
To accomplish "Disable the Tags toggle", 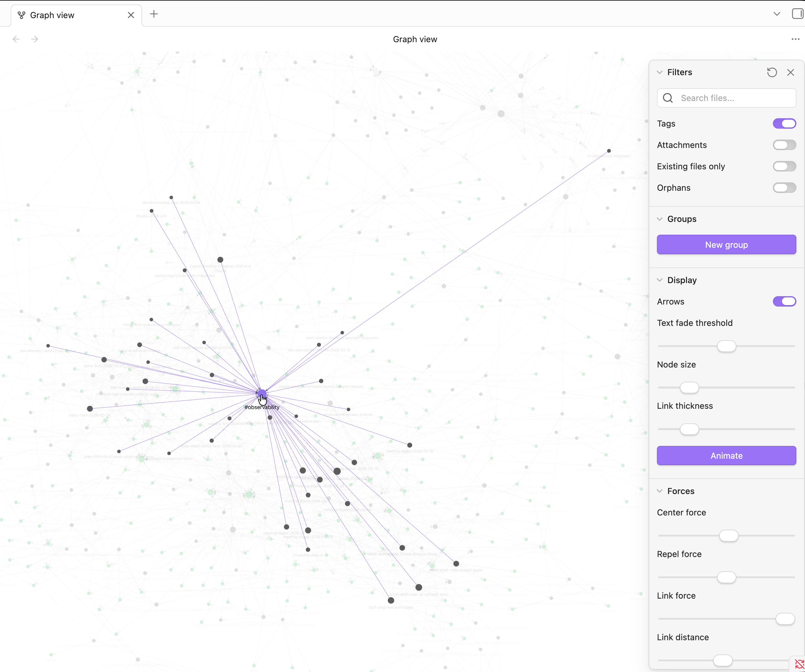I will coord(784,123).
